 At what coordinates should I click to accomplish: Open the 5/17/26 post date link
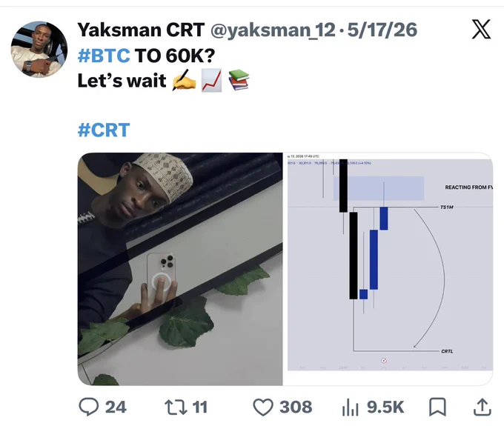pyautogui.click(x=382, y=30)
